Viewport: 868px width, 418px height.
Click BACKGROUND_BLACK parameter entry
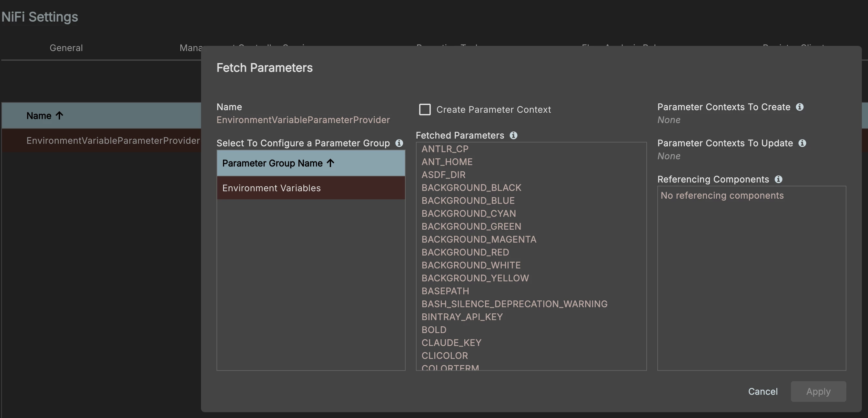pos(471,188)
